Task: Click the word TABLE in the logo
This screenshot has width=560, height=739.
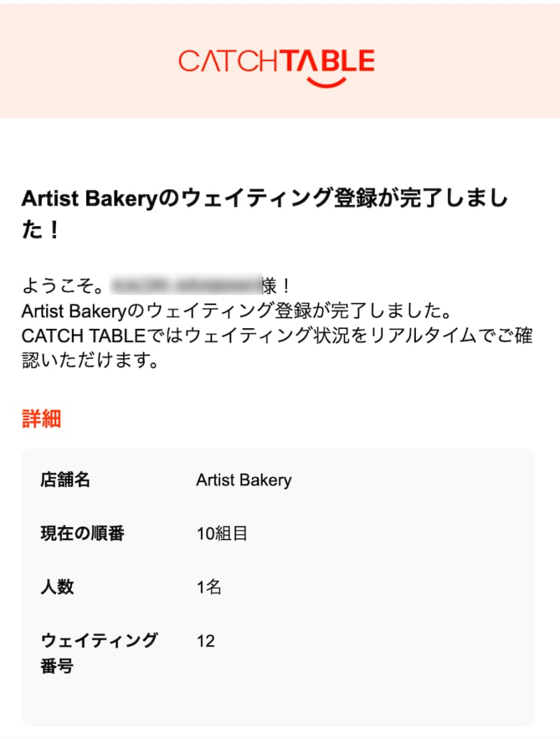Action: point(327,62)
